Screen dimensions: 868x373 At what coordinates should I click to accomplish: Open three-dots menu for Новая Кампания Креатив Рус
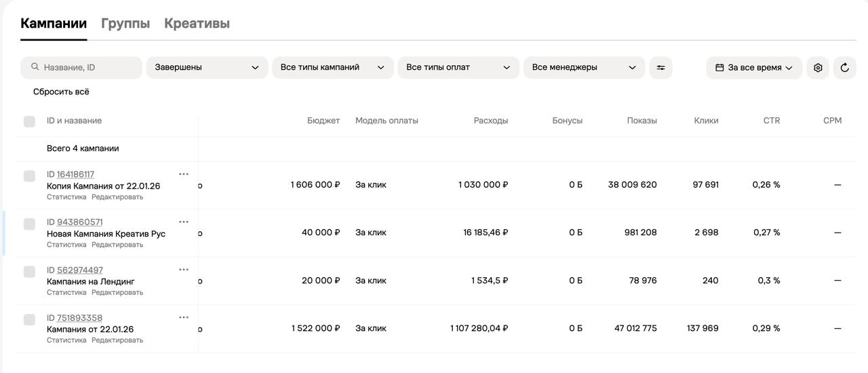tap(184, 222)
